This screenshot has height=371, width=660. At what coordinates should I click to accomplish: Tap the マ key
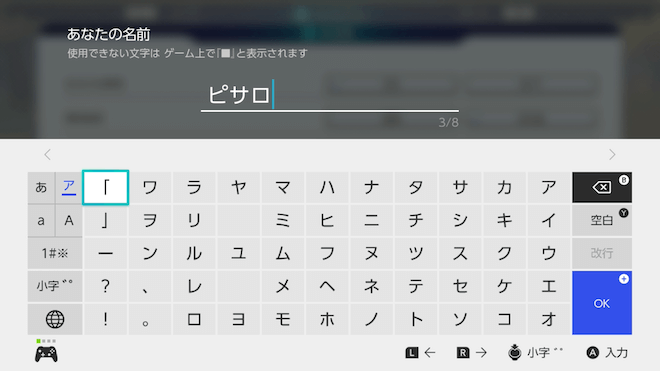tap(283, 187)
